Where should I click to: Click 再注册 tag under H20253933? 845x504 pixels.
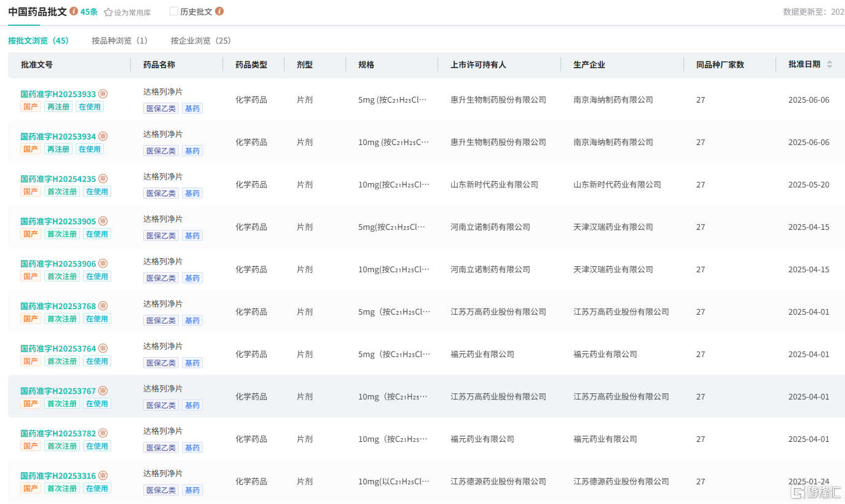point(58,107)
